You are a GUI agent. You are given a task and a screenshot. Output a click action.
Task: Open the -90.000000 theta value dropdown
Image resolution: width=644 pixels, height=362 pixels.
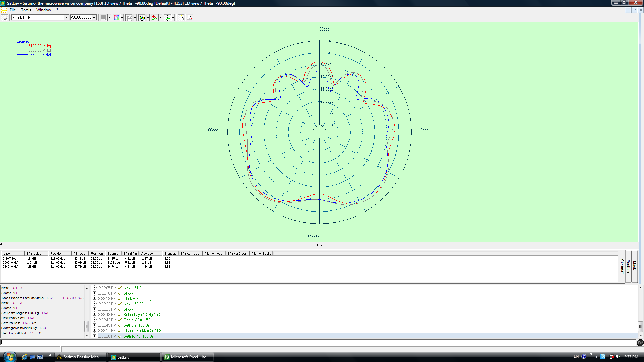tap(94, 18)
